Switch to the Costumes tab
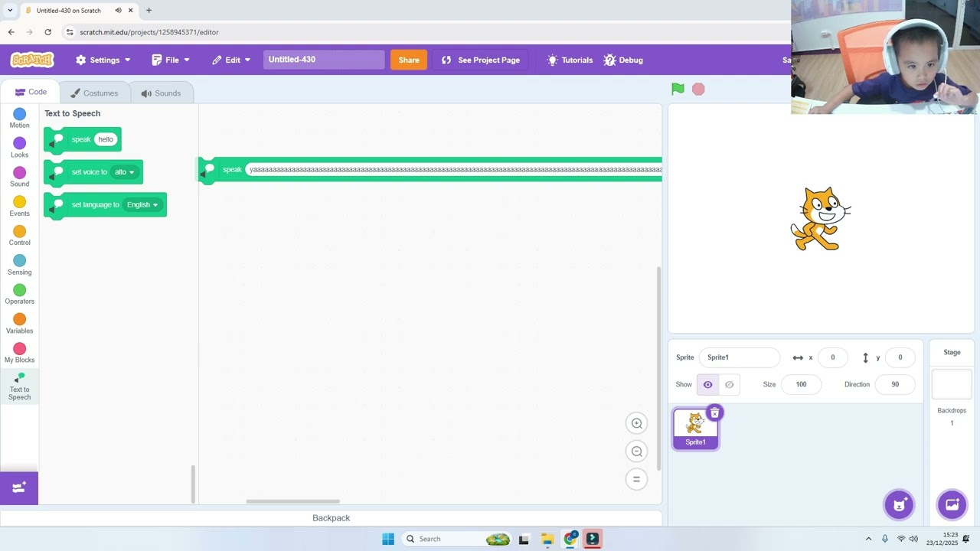980x551 pixels. click(x=95, y=93)
